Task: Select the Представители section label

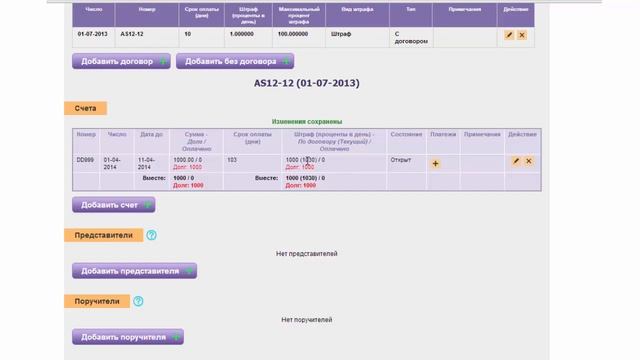Action: (104, 235)
